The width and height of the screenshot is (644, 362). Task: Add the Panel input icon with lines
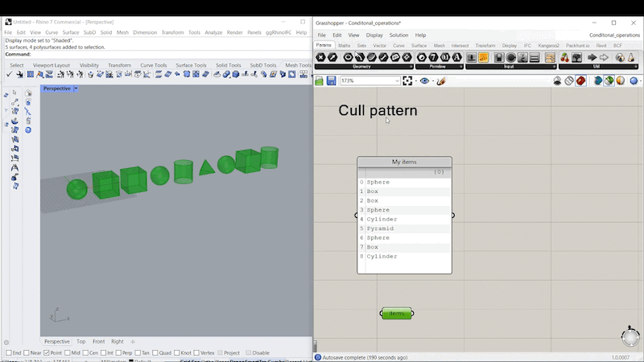coord(535,57)
